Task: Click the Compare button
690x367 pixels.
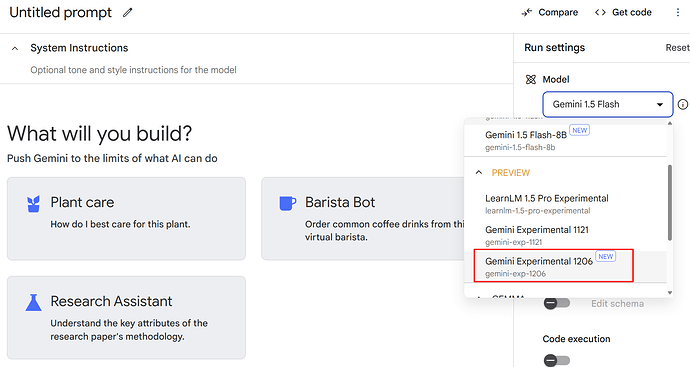Action: pyautogui.click(x=550, y=13)
